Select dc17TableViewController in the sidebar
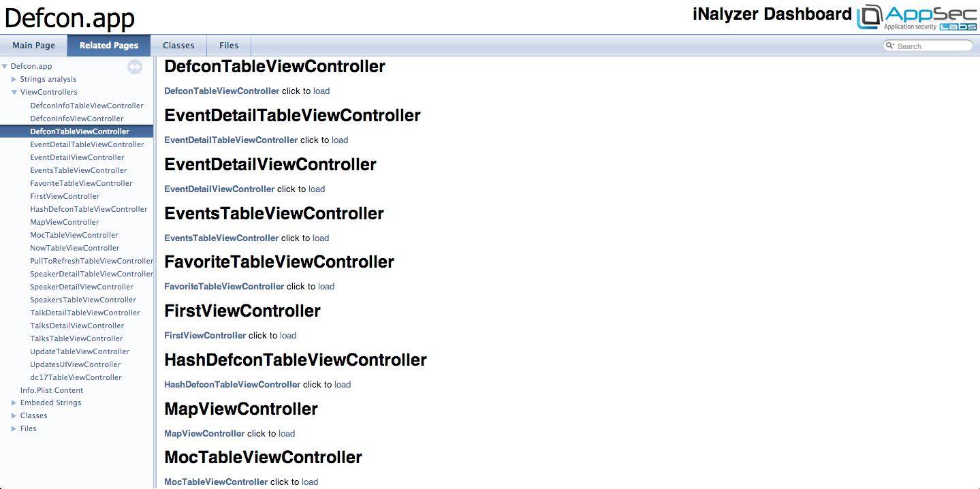This screenshot has height=489, width=980. click(x=76, y=378)
